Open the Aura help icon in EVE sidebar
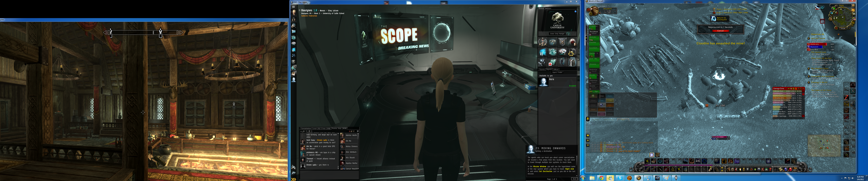This screenshot has height=181, width=868. tap(294, 80)
